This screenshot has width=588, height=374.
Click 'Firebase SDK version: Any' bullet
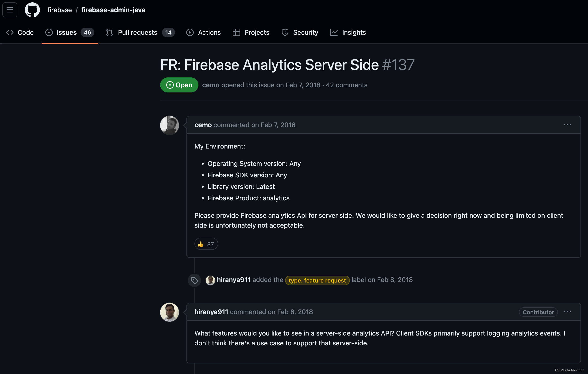coord(247,175)
